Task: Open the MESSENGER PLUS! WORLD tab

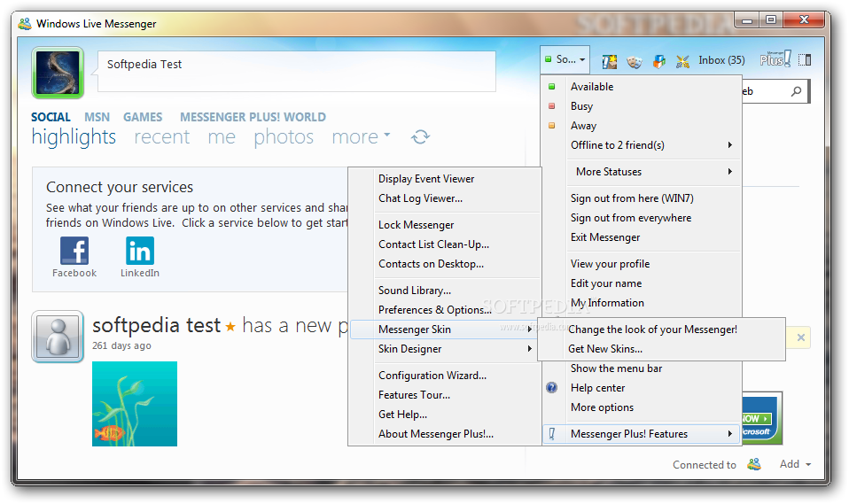Action: [x=253, y=117]
